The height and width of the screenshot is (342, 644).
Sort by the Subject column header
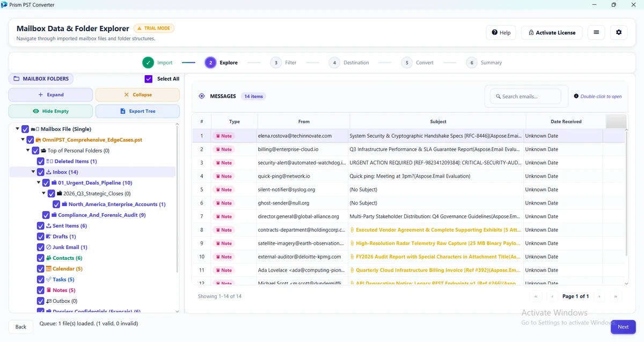pos(438,121)
